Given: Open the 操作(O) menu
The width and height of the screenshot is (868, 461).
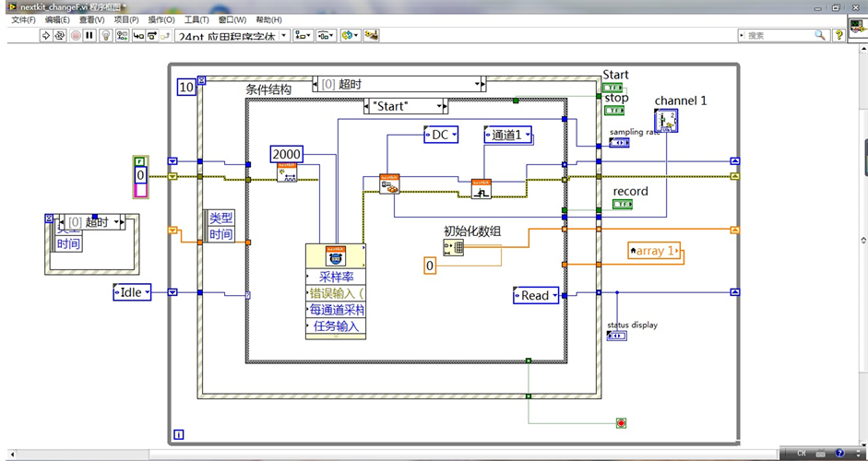Looking at the screenshot, I should 161,19.
